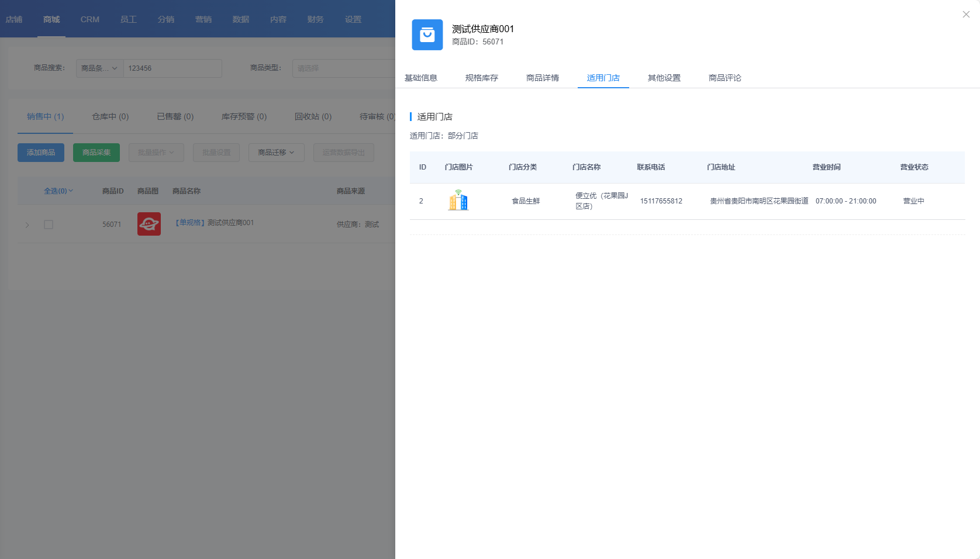Tick the checkbox for product 56071
This screenshot has height=559, width=980.
pyautogui.click(x=49, y=225)
